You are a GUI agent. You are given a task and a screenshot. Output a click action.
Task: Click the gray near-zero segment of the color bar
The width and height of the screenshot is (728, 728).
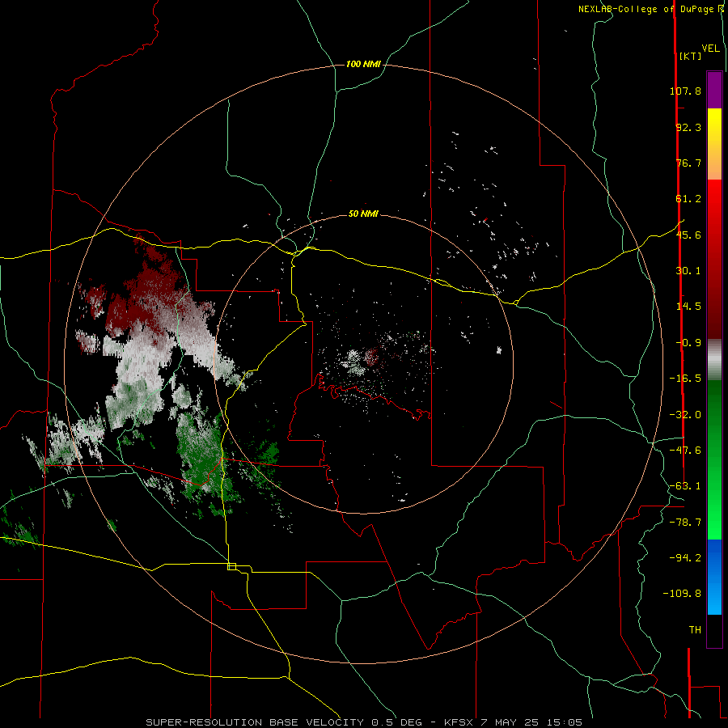tap(714, 360)
